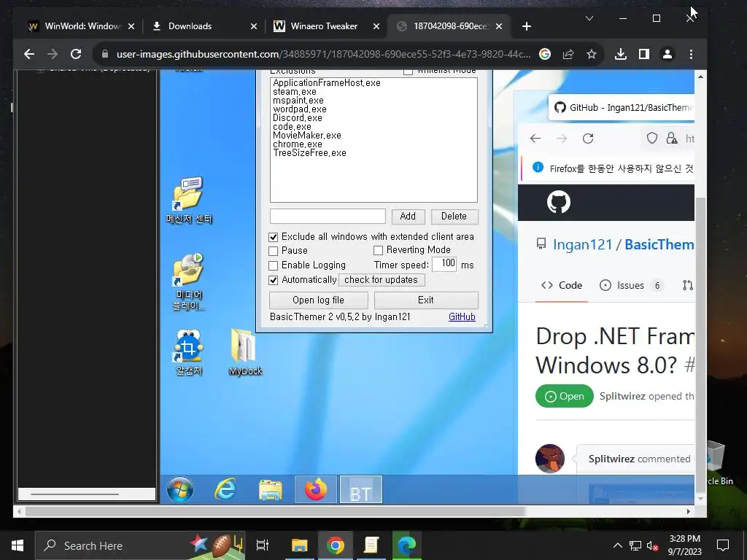Open the Chrome profile avatar

point(667,54)
